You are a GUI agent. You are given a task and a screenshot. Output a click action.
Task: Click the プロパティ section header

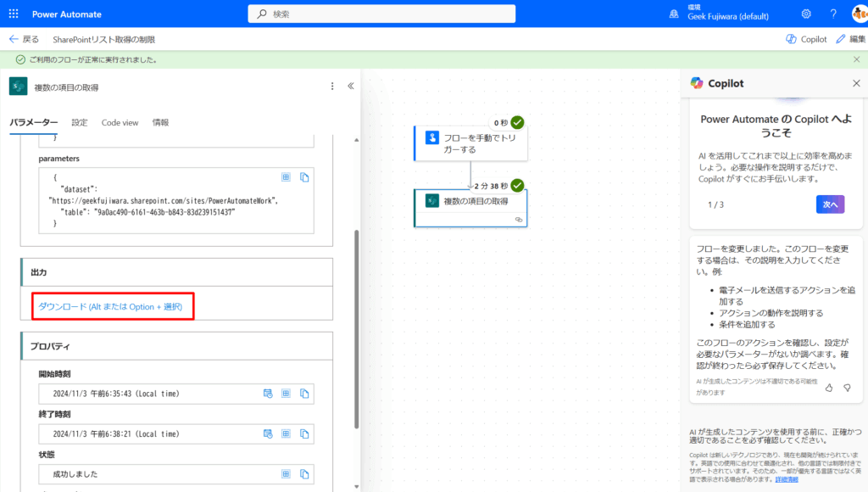pos(177,346)
